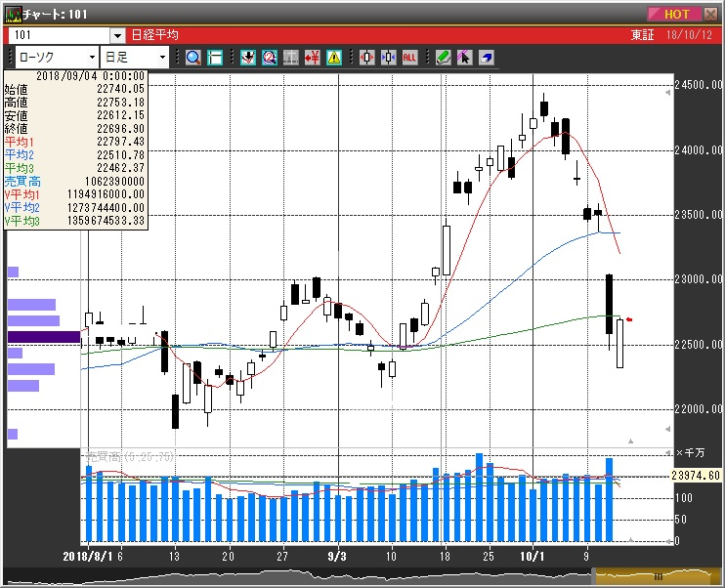
Task: Select the arrow pointer edit tool
Action: click(464, 58)
